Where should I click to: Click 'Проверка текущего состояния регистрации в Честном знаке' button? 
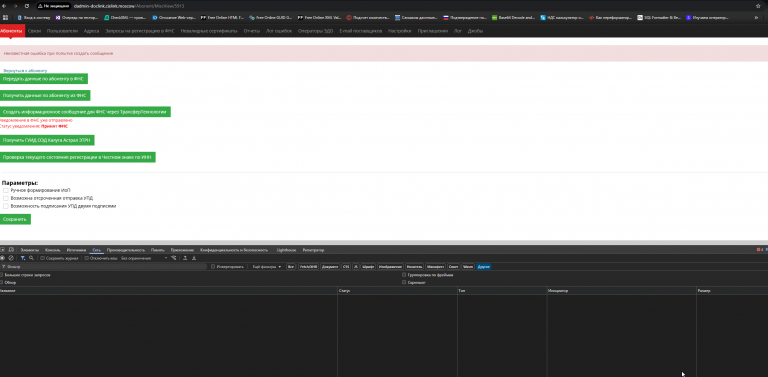pyautogui.click(x=78, y=157)
